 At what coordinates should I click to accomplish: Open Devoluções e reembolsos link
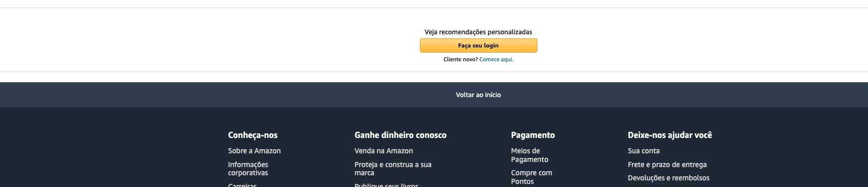(669, 178)
